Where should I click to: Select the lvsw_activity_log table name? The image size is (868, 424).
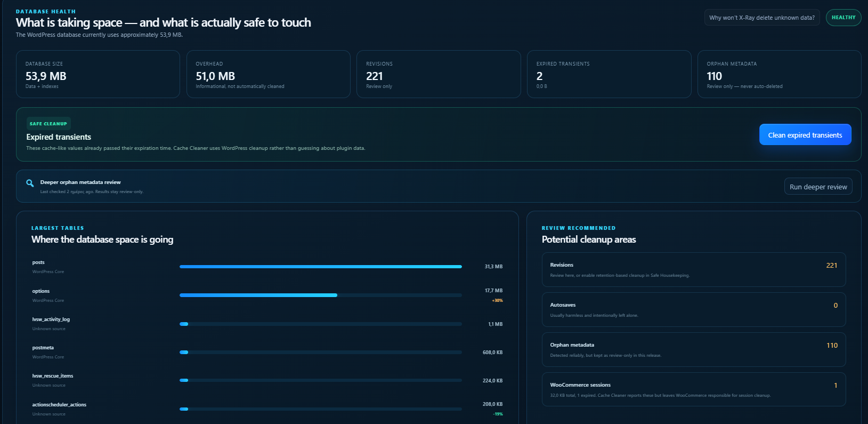tap(51, 319)
